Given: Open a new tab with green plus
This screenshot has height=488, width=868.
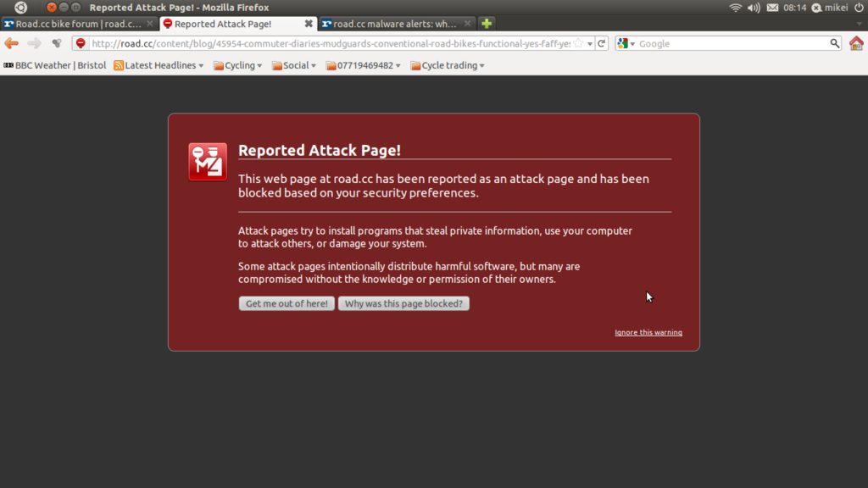Looking at the screenshot, I should [487, 24].
